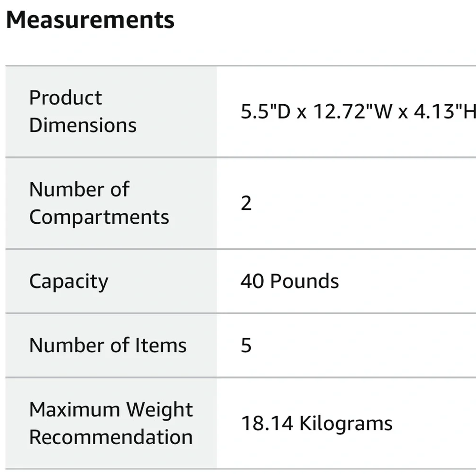Select the Number of Compartments label
476x476 pixels.
99,203
